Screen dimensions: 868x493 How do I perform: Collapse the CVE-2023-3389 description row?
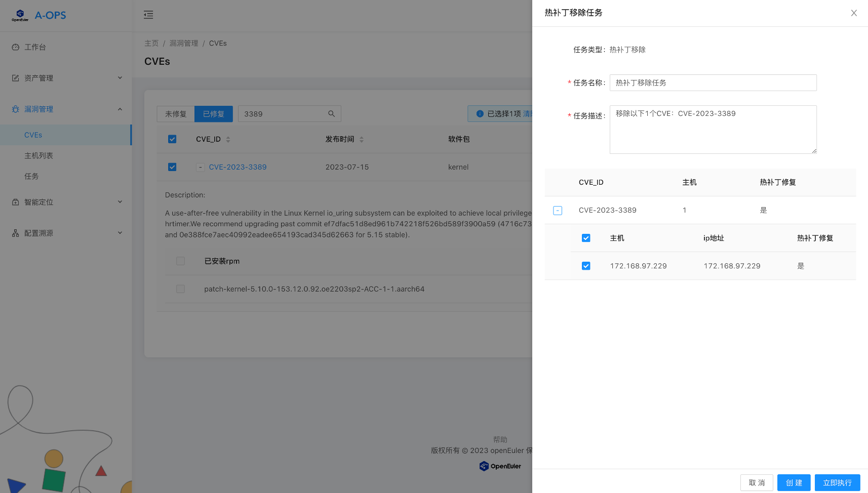click(x=200, y=167)
